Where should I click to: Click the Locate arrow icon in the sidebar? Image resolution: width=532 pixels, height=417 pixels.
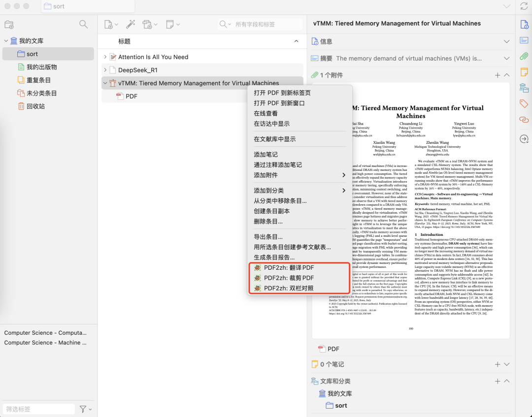[524, 139]
